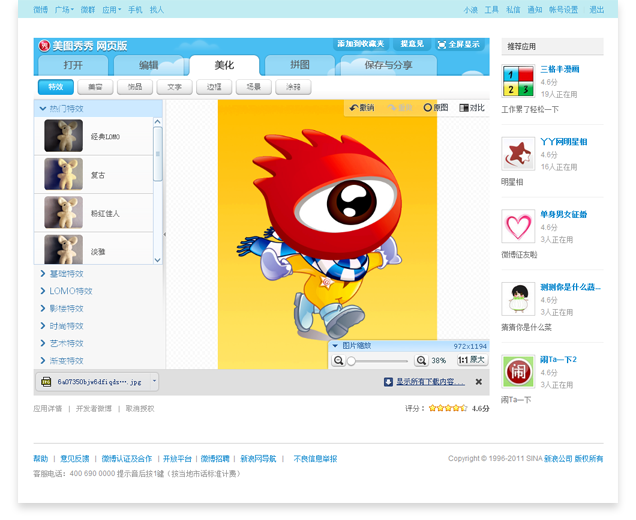Click the 美图秀秀 logo icon
Screen dimensions: 636x520
[x=44, y=46]
